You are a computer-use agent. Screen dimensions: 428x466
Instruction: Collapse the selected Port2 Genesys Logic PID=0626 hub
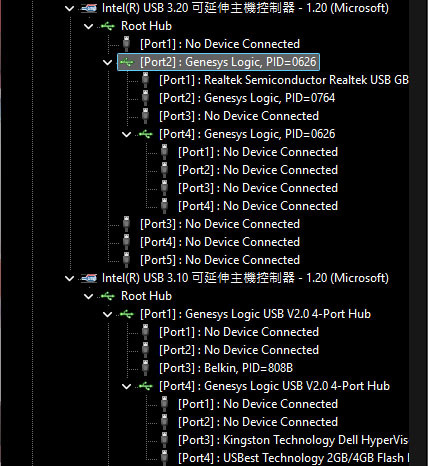click(x=107, y=62)
